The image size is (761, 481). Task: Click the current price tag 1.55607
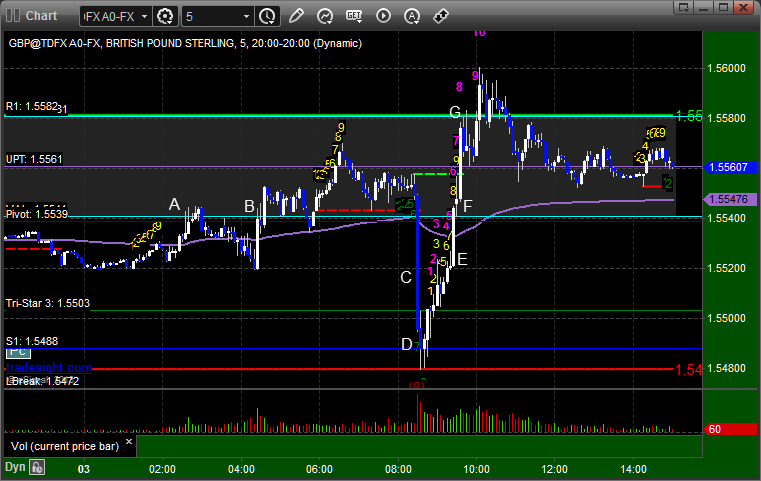pyautogui.click(x=730, y=167)
